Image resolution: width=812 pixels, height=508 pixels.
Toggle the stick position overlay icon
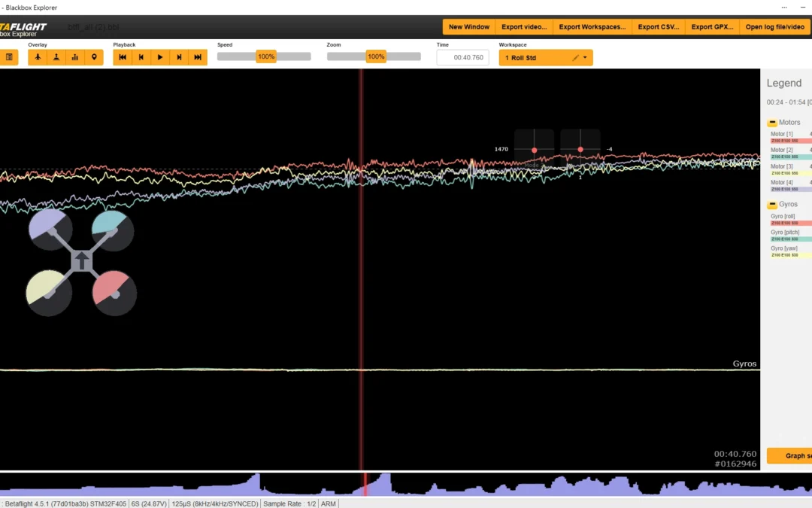56,57
